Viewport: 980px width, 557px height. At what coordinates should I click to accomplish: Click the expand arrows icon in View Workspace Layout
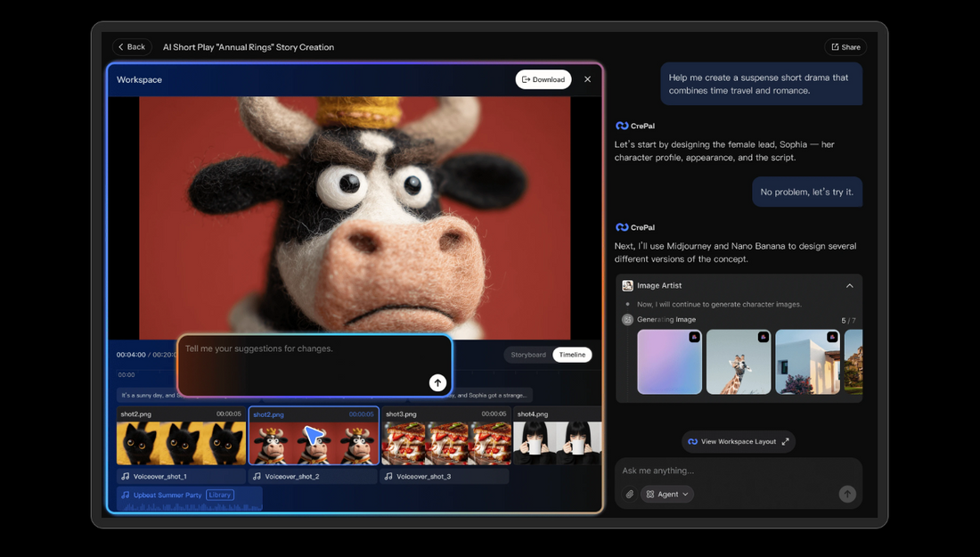785,441
